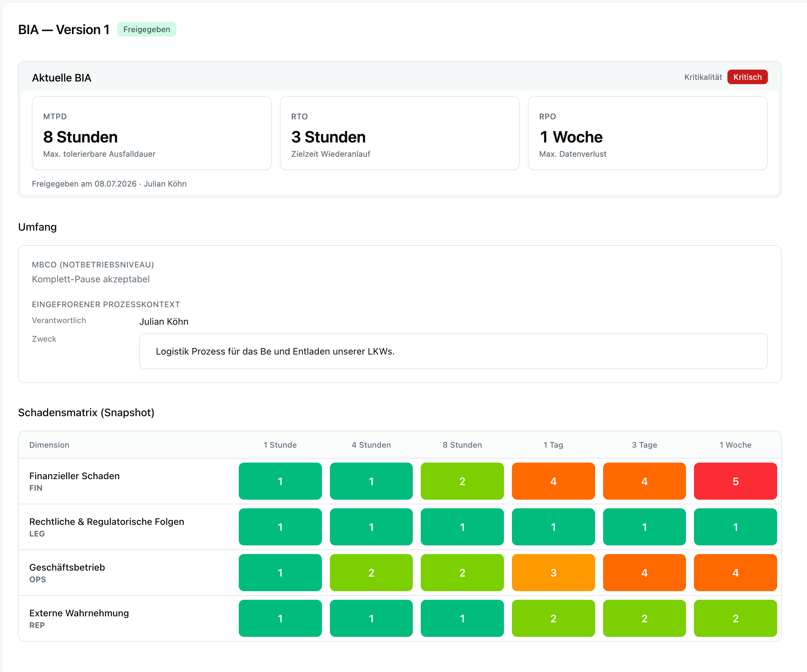This screenshot has height=672, width=807.
Task: Click Geschäftsbetrieb cell for 1 Woche
Action: pos(735,573)
